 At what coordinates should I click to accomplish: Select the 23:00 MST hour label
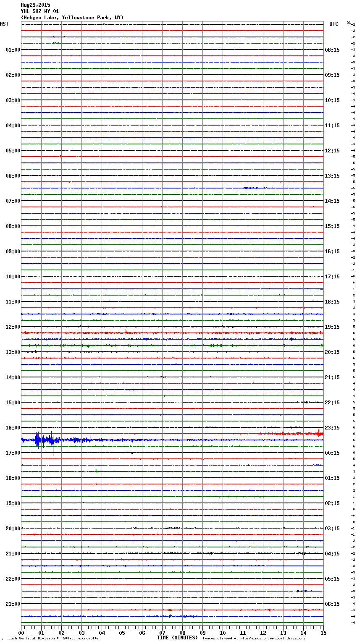tap(13, 604)
